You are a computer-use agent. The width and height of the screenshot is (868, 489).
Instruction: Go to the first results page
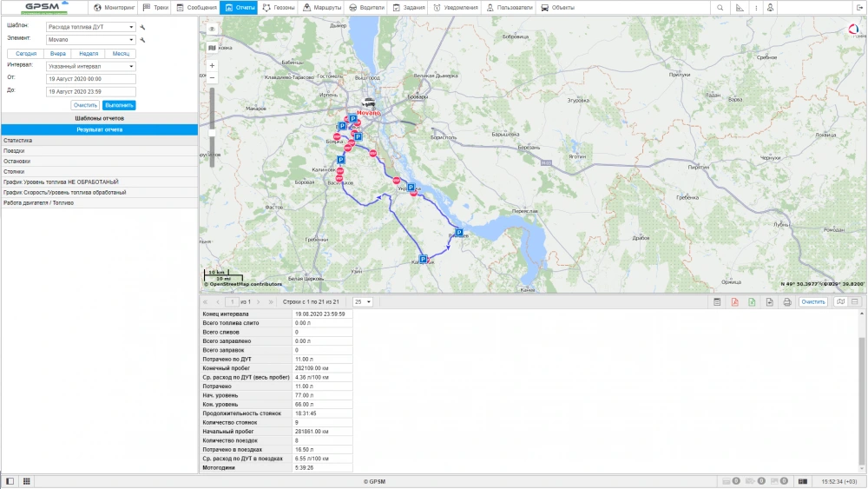206,301
